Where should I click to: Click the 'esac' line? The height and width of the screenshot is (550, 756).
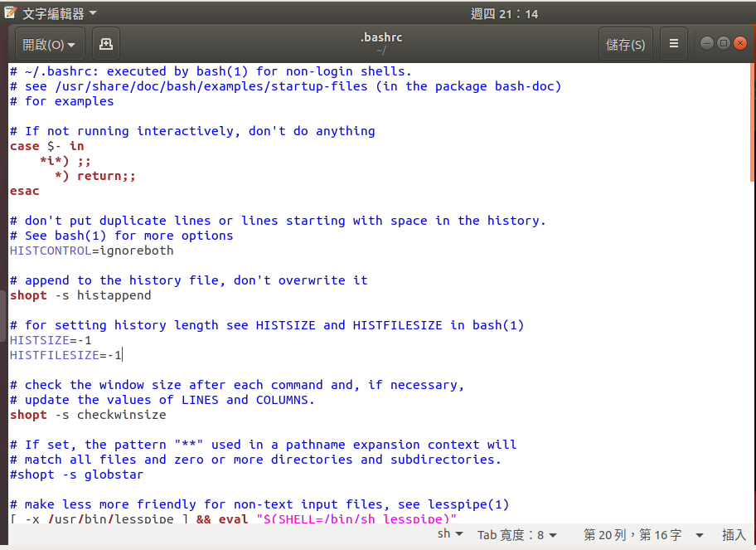25,191
